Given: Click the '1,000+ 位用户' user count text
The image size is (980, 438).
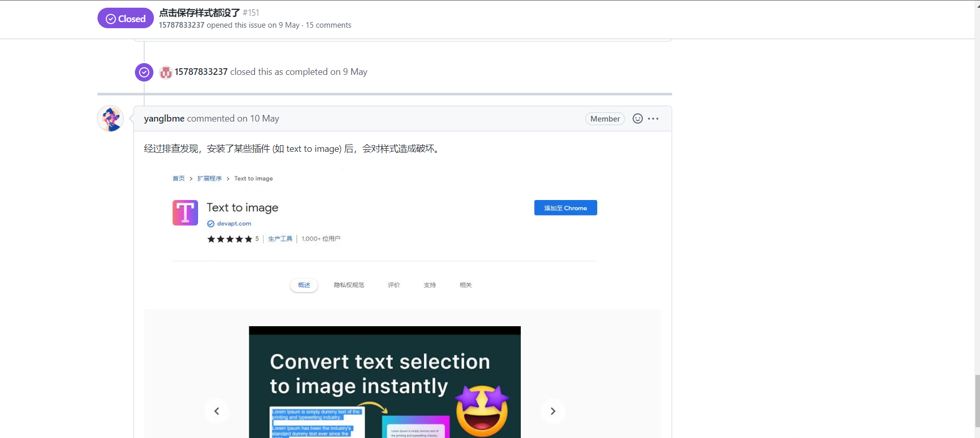Looking at the screenshot, I should (321, 239).
